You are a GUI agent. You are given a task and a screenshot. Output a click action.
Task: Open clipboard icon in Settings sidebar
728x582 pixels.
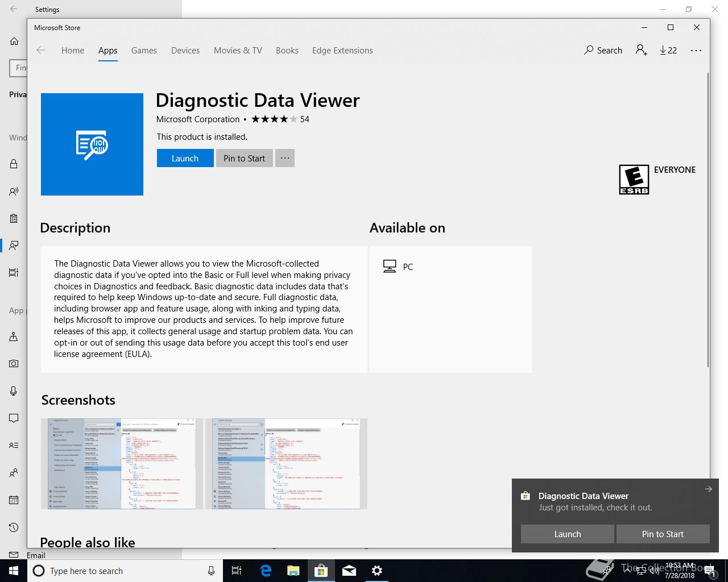click(14, 219)
